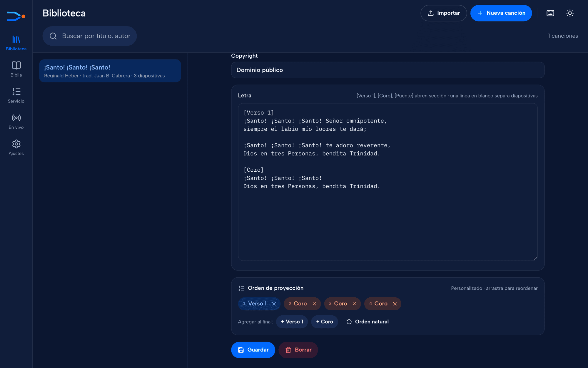588x368 pixels.
Task: Click the [Verso 1] line in lyrics
Action: 259,113
